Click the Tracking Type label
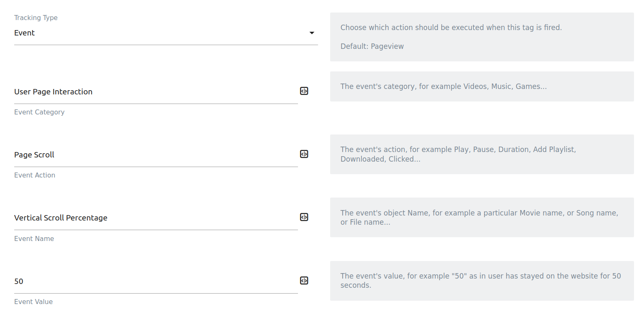This screenshot has width=644, height=322. click(36, 18)
